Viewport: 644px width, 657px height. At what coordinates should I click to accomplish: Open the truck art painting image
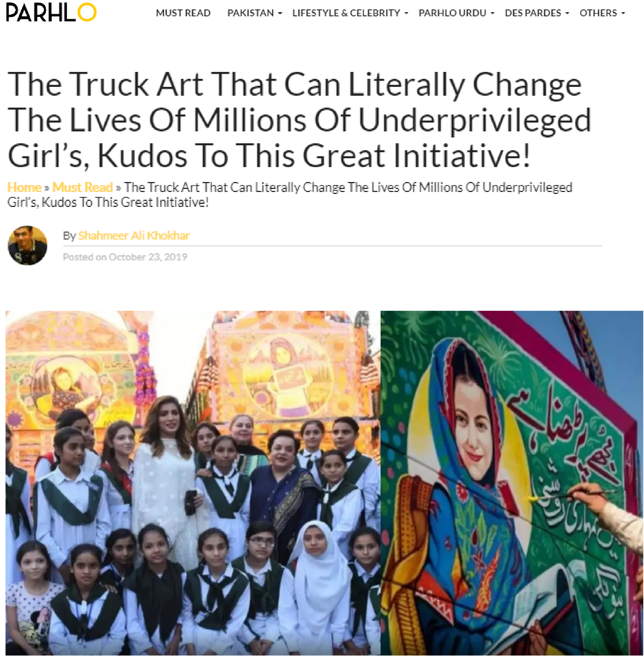point(512,483)
